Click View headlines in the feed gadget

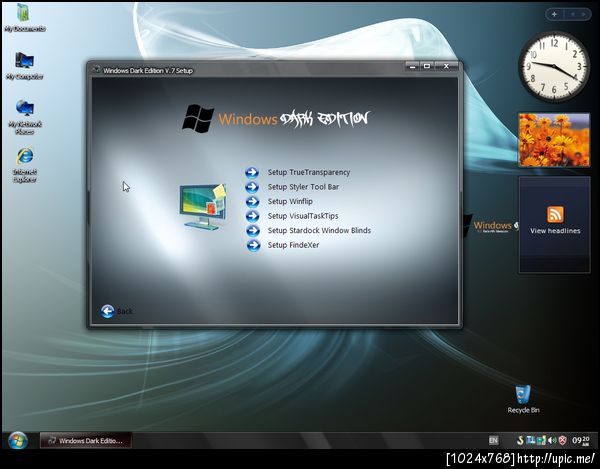click(555, 231)
